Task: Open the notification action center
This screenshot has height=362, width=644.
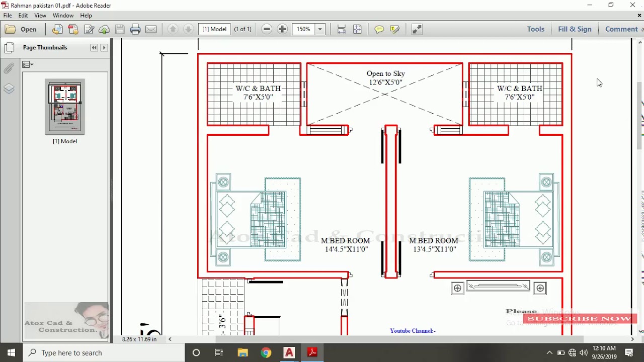Action: (x=629, y=353)
